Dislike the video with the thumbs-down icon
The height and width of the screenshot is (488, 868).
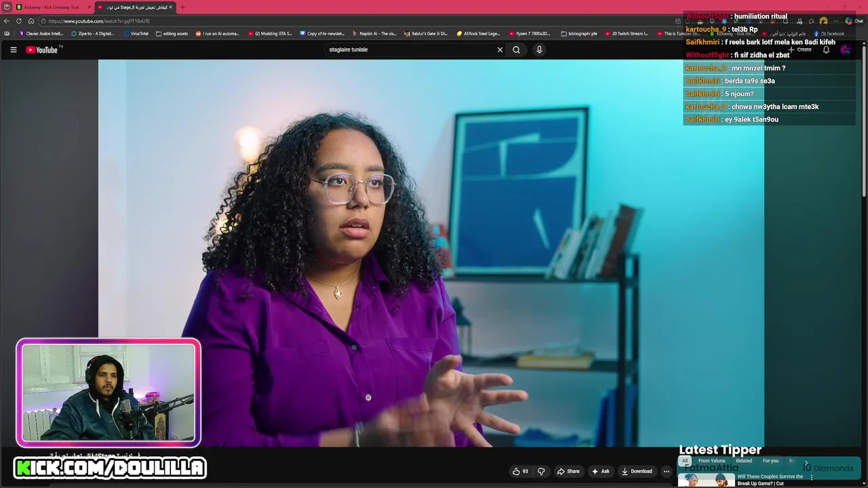tap(541, 471)
